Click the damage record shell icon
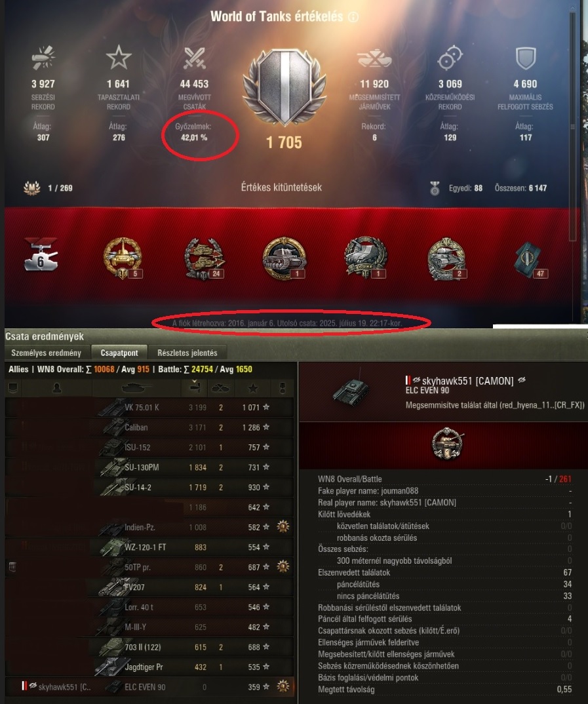 pyautogui.click(x=43, y=58)
